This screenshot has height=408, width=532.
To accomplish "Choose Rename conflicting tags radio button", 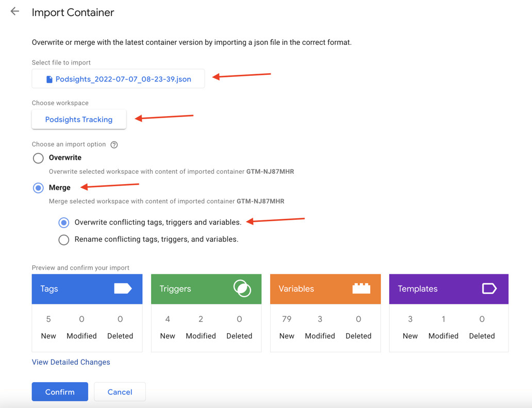I will (x=64, y=240).
